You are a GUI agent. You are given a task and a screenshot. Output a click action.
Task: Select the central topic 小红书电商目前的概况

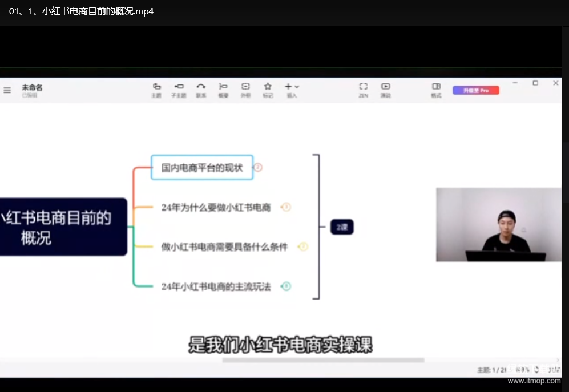(63, 227)
